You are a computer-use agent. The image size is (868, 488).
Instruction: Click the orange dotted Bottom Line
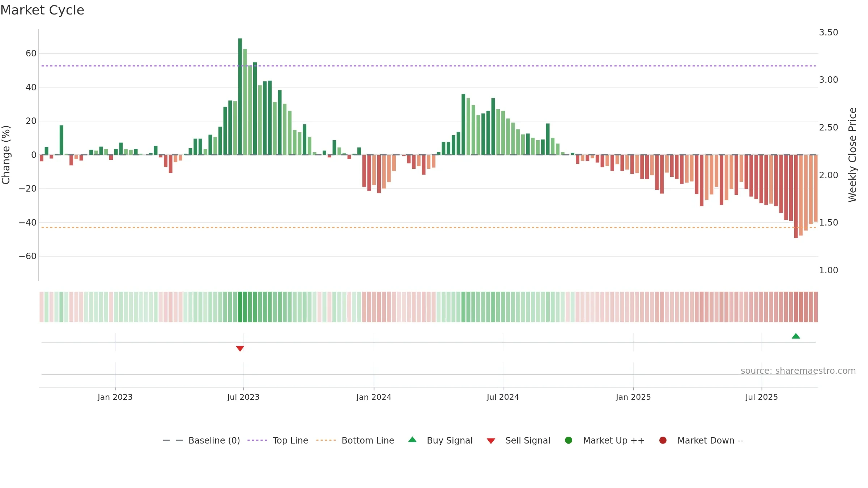429,227
